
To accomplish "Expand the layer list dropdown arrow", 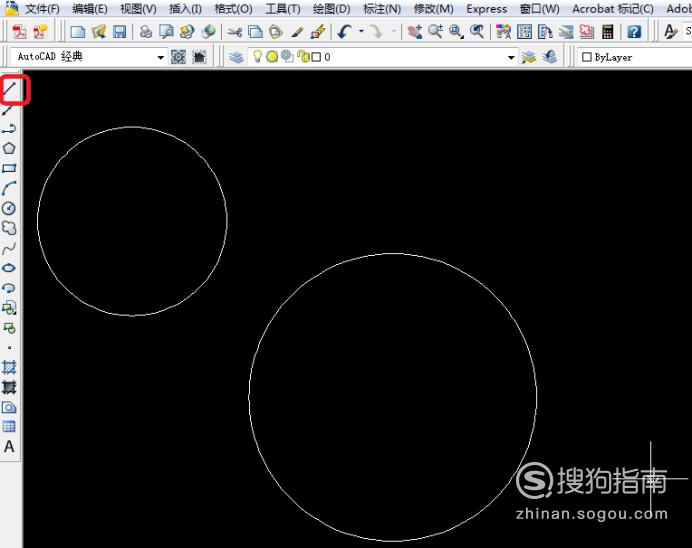I will click(x=511, y=57).
